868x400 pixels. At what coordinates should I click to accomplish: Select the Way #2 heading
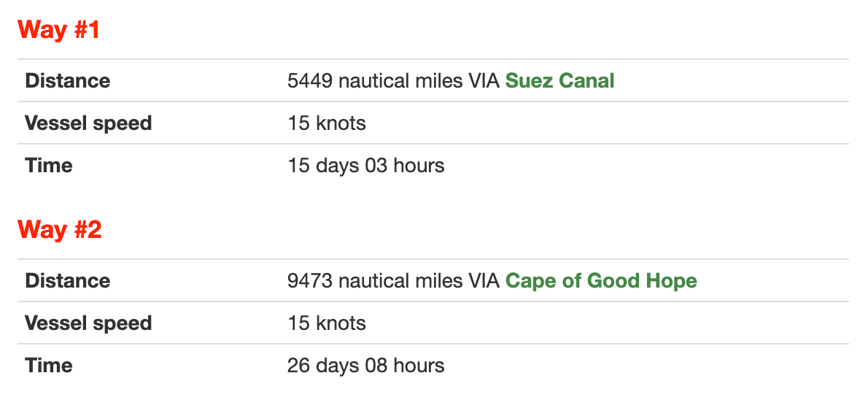coord(60,229)
